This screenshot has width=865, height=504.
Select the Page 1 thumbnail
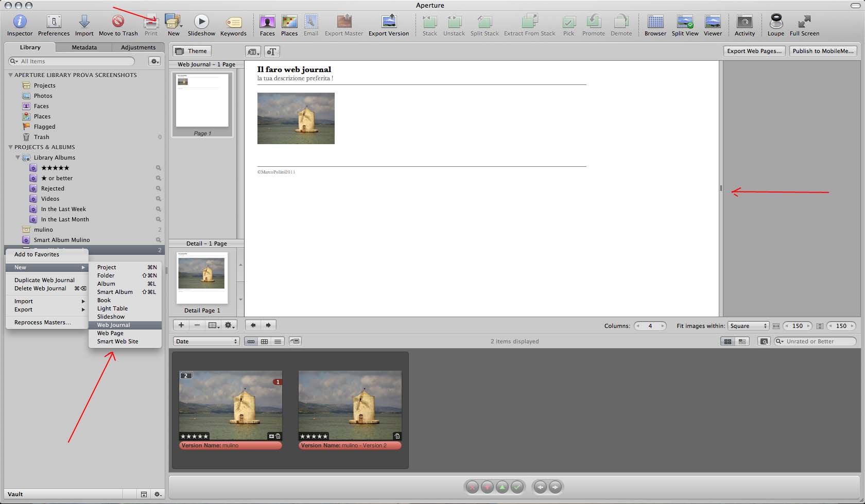[202, 105]
